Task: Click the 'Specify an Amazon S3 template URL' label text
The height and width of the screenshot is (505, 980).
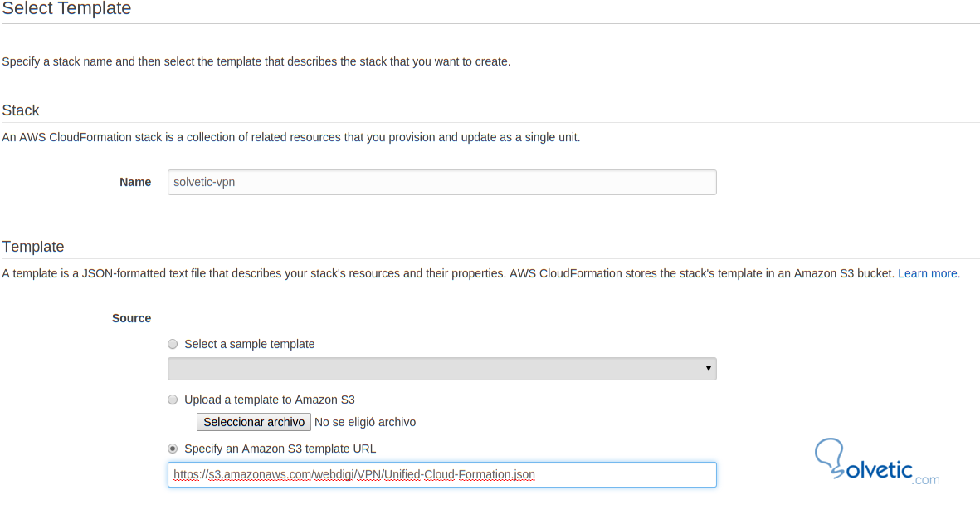Action: pos(280,449)
